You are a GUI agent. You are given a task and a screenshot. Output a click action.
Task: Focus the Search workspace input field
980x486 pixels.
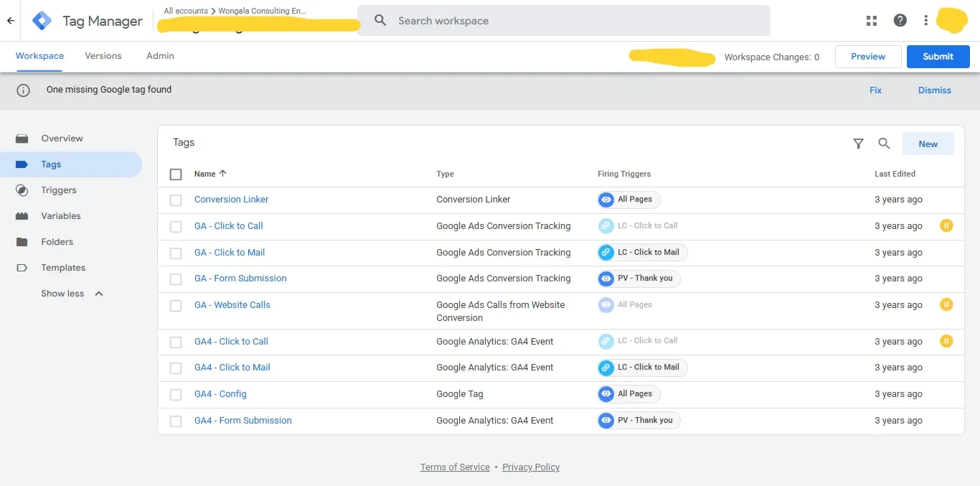(x=563, y=21)
